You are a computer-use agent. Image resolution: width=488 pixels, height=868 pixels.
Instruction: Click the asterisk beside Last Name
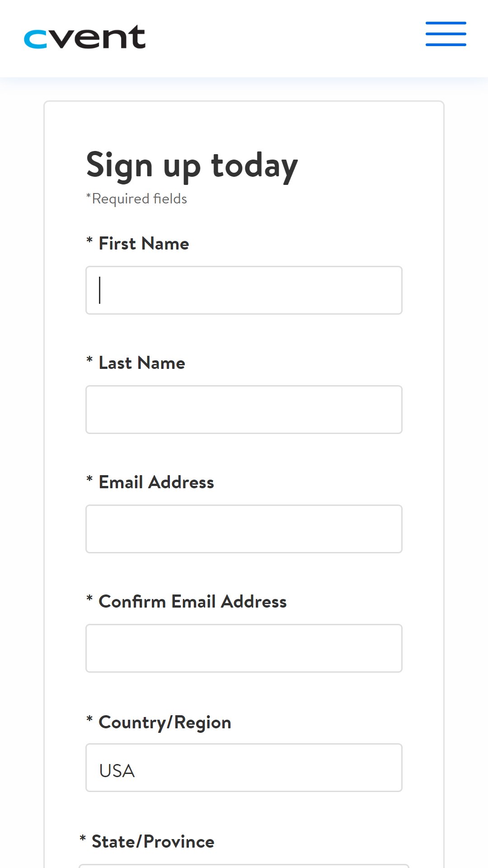pyautogui.click(x=89, y=360)
